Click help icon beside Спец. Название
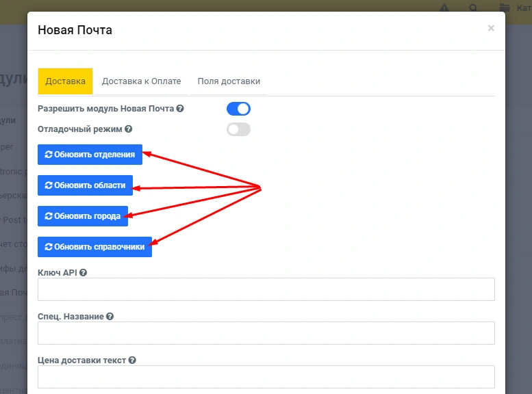This screenshot has width=532, height=394. (x=110, y=317)
